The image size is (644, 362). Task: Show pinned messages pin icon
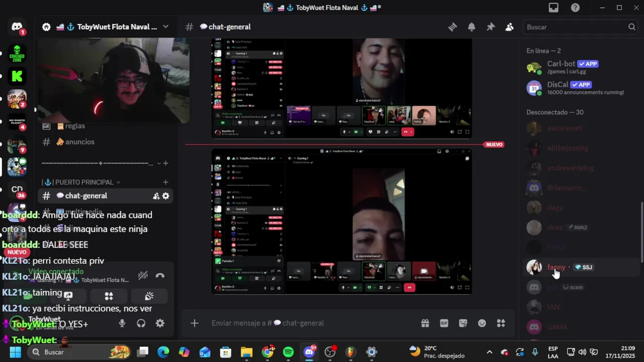491,27
